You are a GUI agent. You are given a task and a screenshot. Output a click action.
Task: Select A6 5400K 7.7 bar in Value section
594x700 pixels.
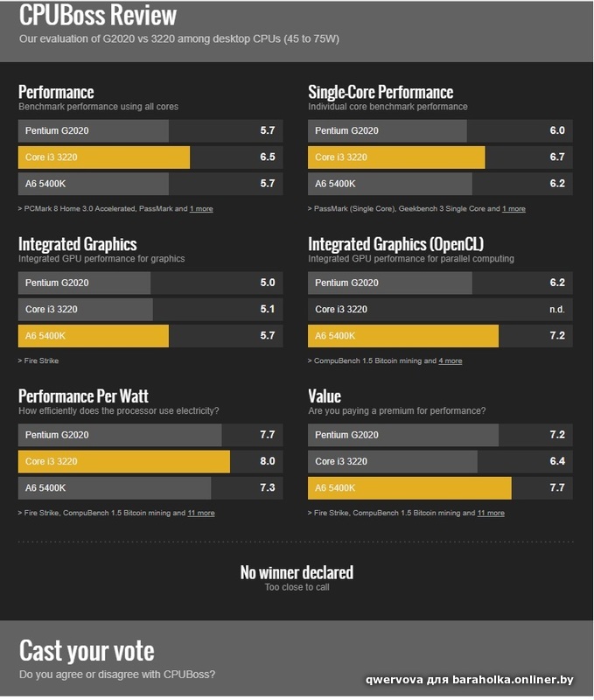[x=440, y=488]
